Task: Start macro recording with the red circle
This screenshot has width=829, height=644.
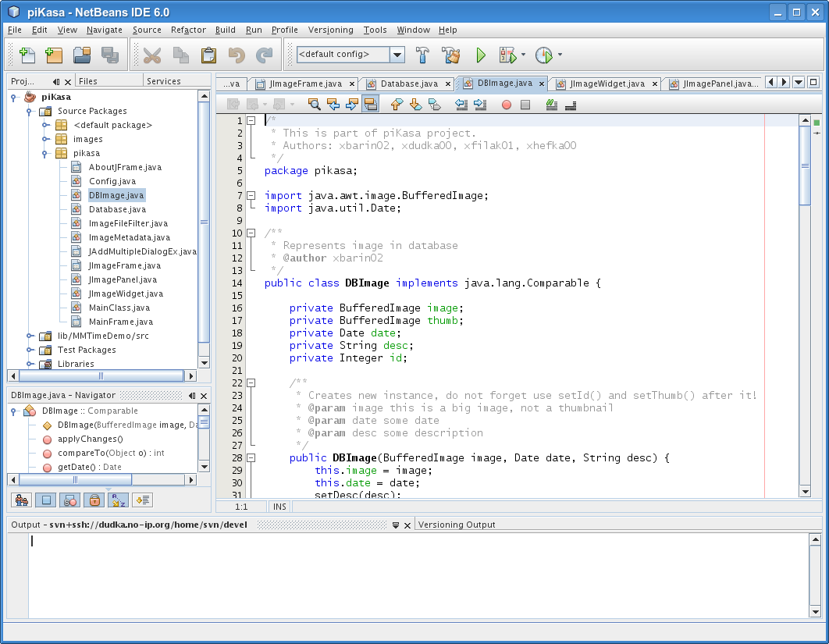Action: [x=506, y=104]
